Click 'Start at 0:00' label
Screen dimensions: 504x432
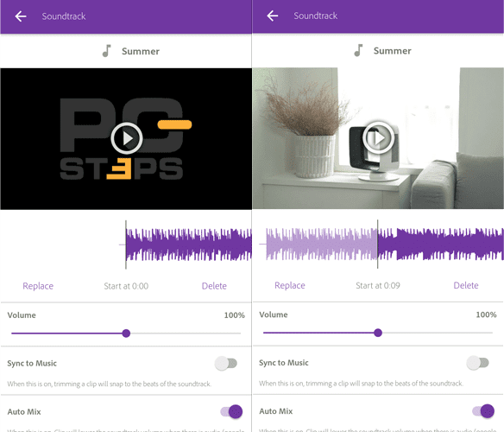(x=126, y=286)
